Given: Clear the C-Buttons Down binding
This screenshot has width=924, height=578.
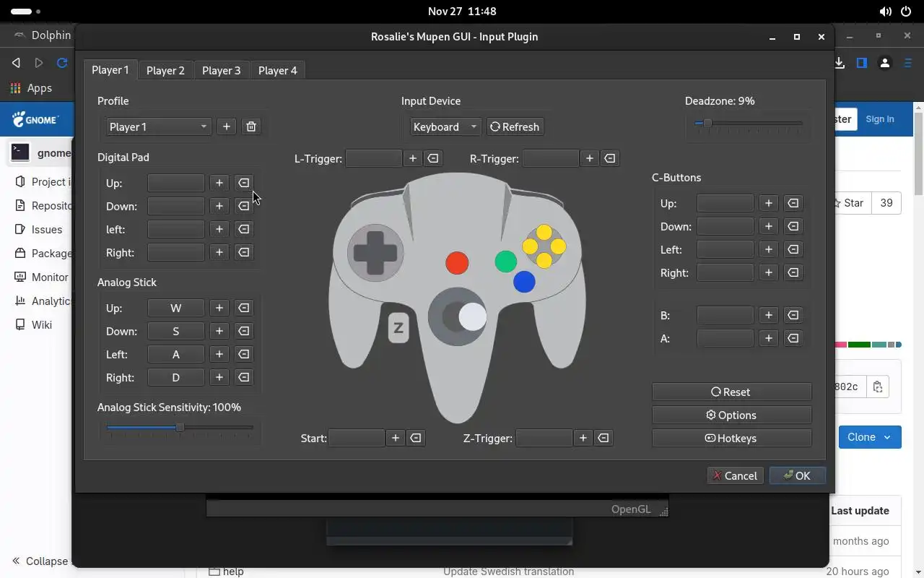Looking at the screenshot, I should [793, 226].
